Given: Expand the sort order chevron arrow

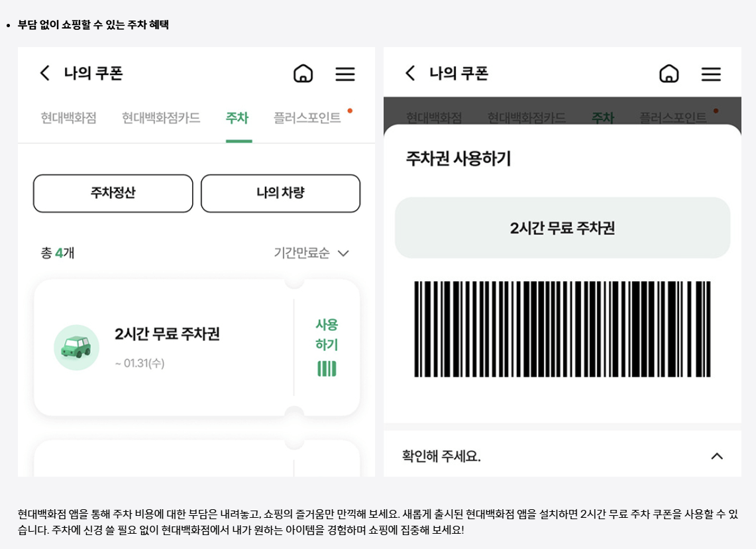Looking at the screenshot, I should click(x=343, y=253).
